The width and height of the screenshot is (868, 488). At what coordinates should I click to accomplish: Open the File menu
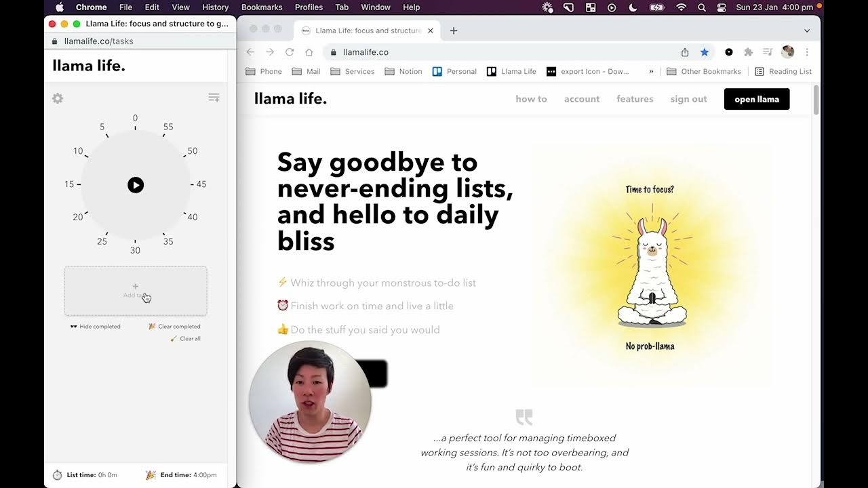coord(125,7)
